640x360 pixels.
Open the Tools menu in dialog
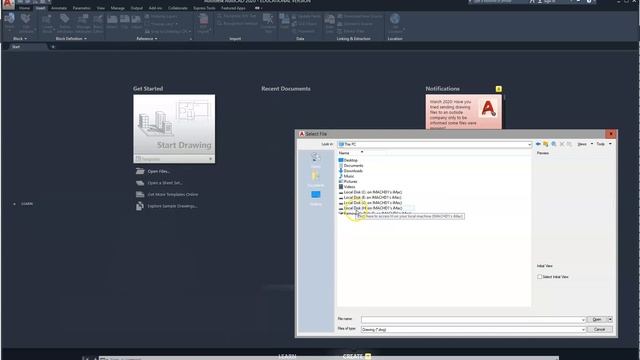click(603, 144)
